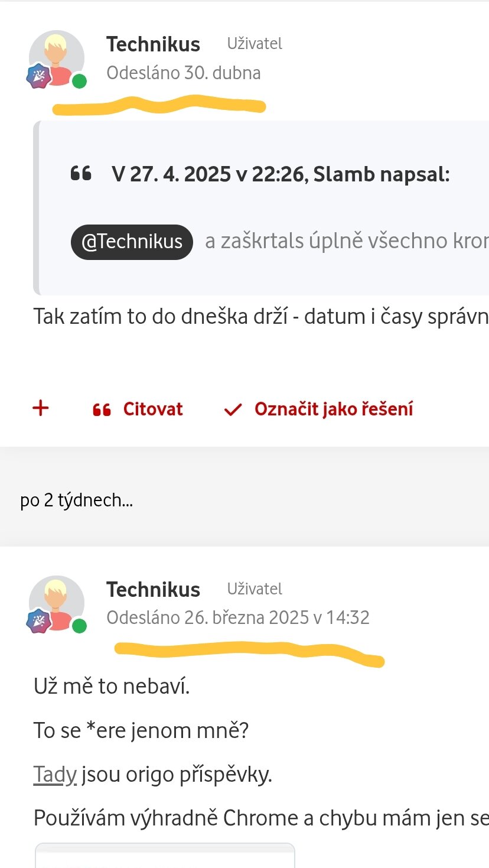The height and width of the screenshot is (868, 489).
Task: Click the 'Citovat' text label
Action: (153, 409)
